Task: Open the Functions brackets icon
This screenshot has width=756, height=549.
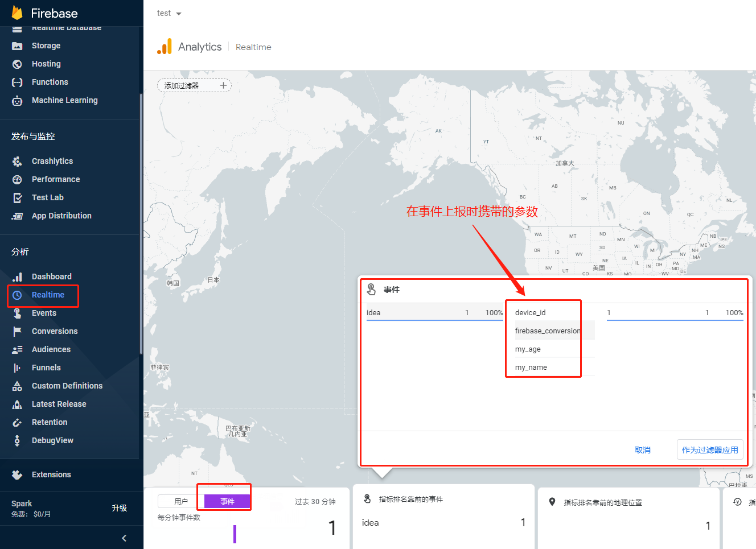Action: (17, 82)
